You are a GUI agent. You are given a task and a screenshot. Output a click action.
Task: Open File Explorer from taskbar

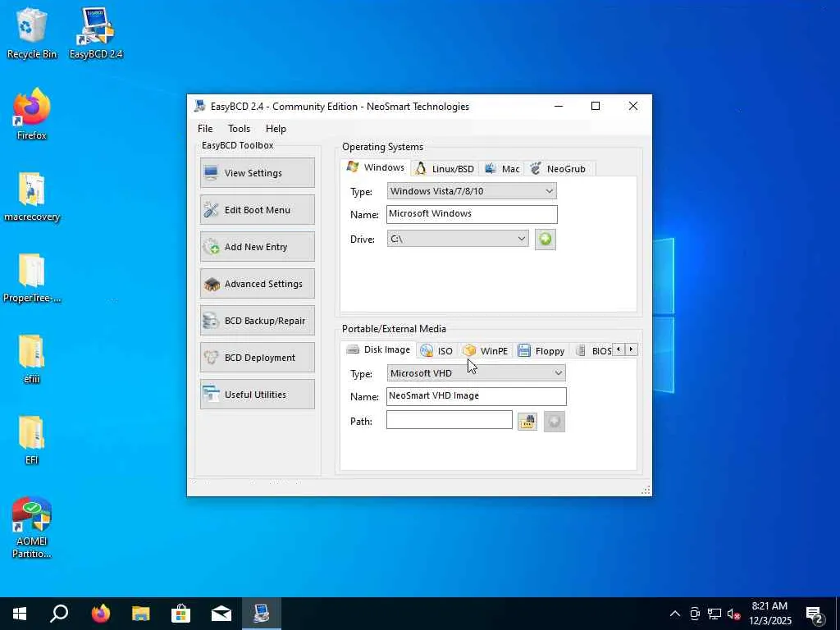click(141, 614)
